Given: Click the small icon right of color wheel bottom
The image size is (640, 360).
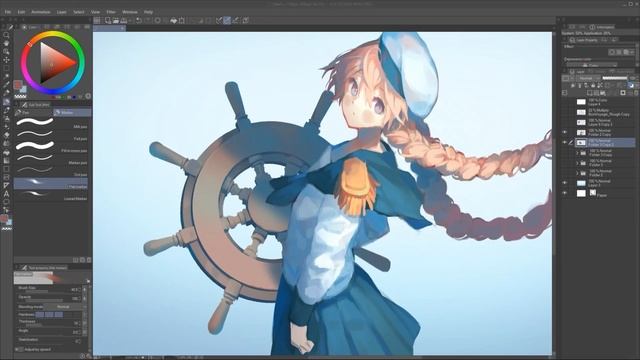Looking at the screenshot, I should pyautogui.click(x=88, y=96).
